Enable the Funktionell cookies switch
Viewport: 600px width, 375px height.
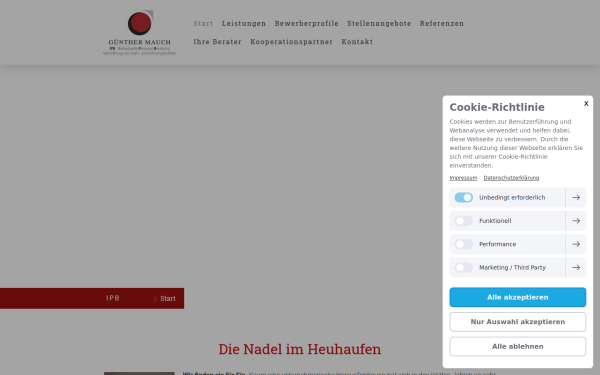[463, 221]
